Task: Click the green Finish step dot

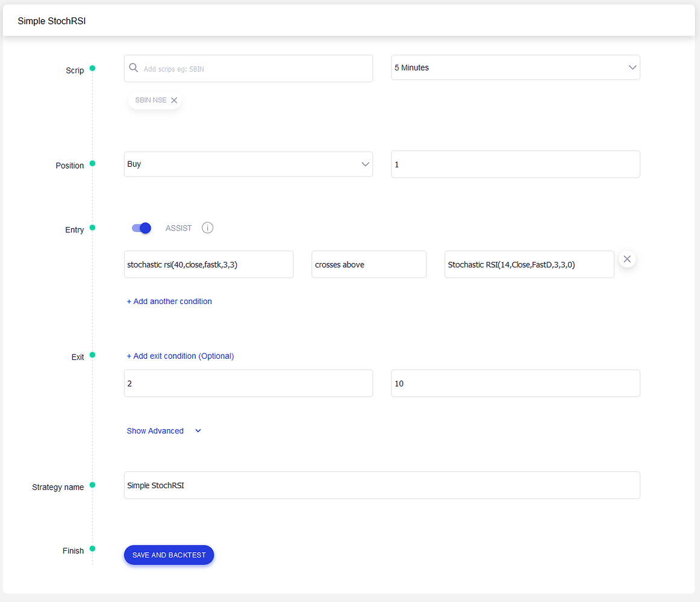Action: [92, 548]
